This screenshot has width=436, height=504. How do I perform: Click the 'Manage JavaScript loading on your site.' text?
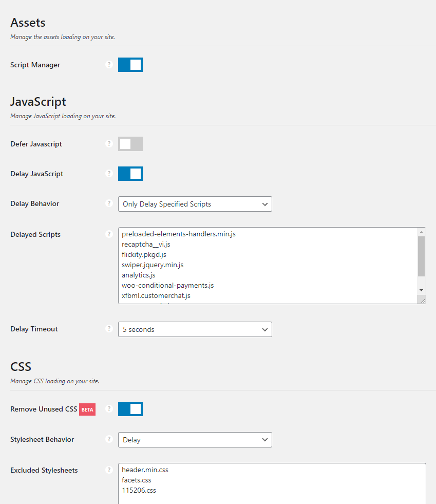[63, 116]
